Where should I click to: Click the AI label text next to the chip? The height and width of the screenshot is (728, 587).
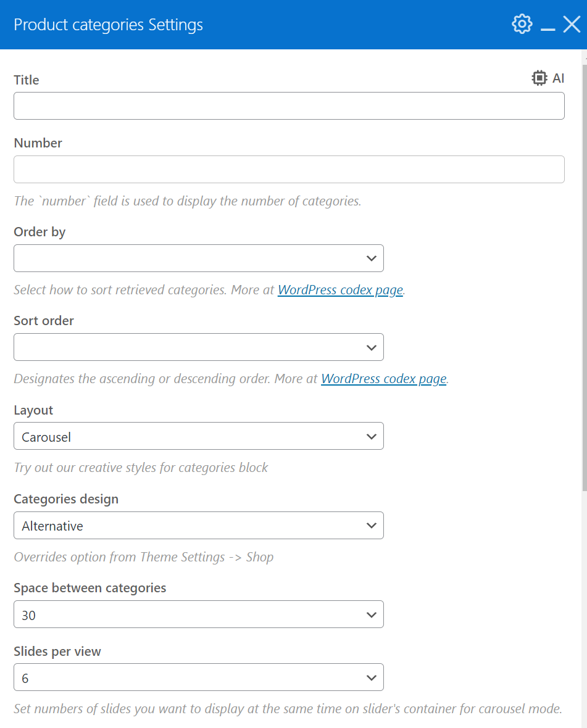click(558, 78)
